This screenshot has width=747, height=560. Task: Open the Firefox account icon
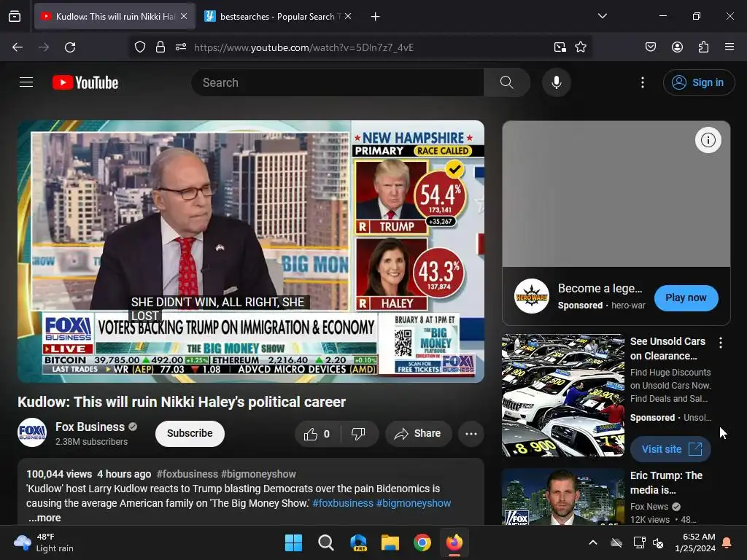click(x=677, y=47)
